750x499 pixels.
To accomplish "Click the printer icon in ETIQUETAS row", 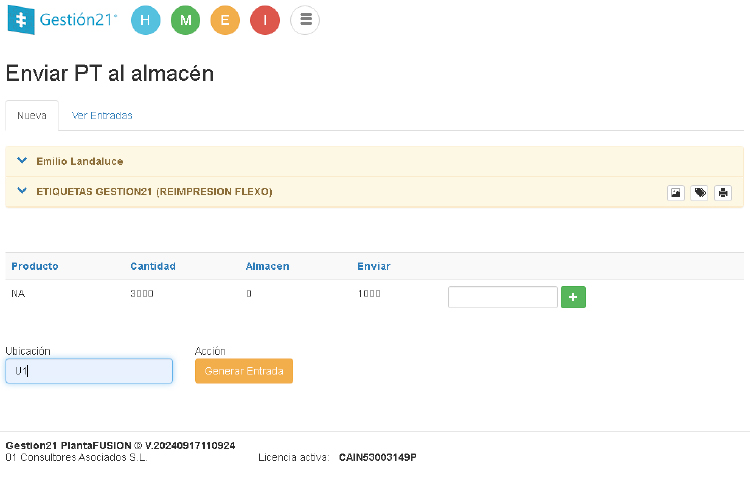I will [723, 192].
